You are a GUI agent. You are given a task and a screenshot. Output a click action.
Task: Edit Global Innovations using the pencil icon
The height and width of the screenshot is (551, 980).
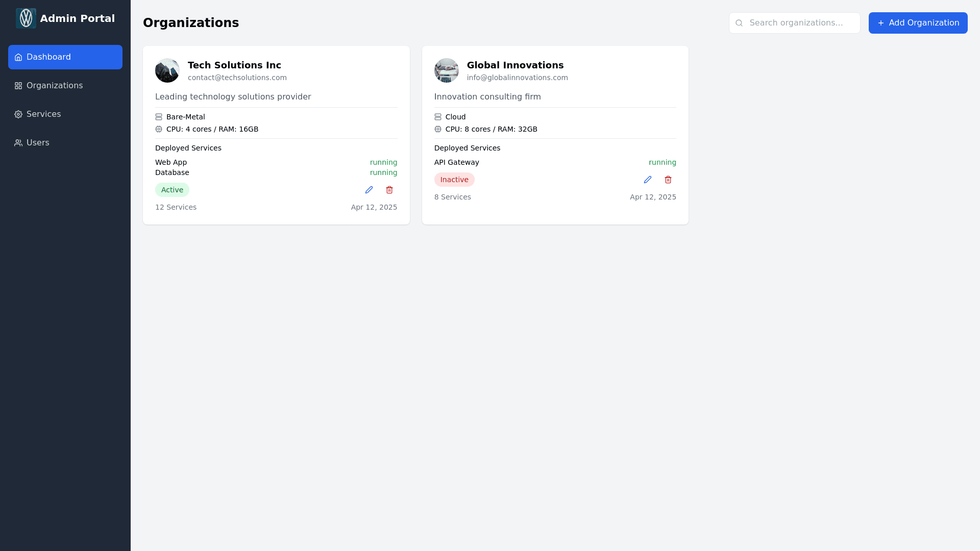point(647,180)
